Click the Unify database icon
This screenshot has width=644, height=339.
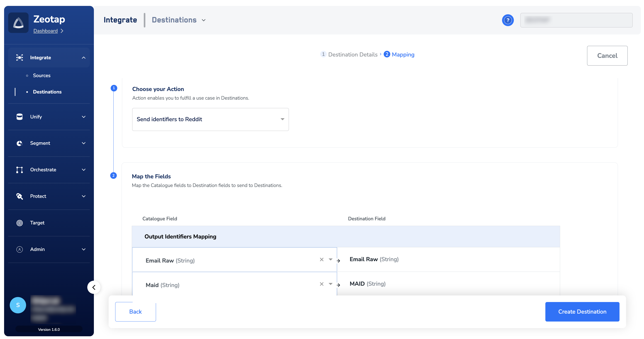click(x=20, y=117)
